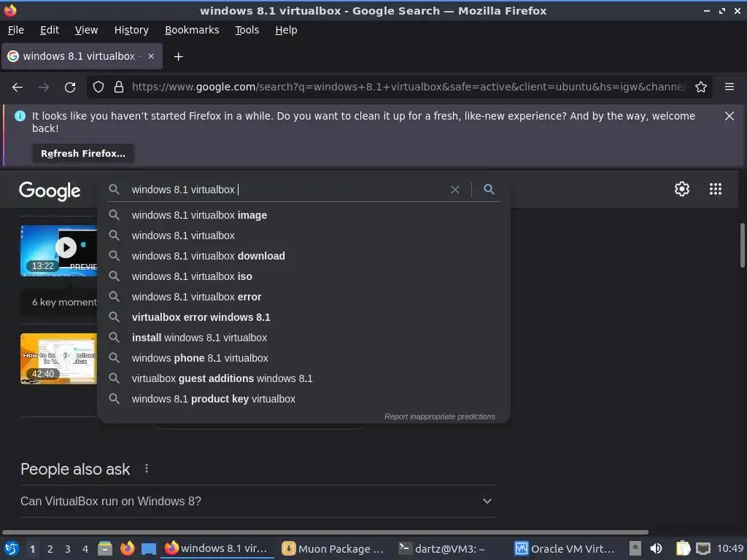
Task: Clear the Google search box text
Action: (x=455, y=190)
